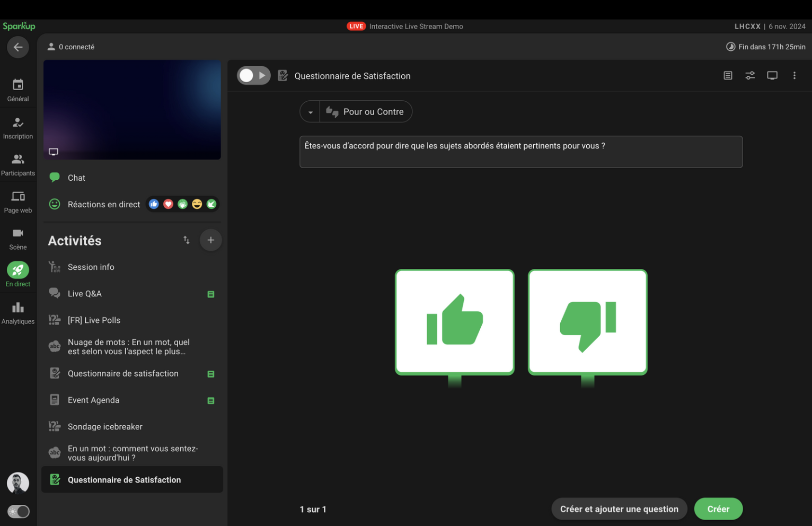Open the user profile avatar menu
This screenshot has width=812, height=526.
click(17, 483)
